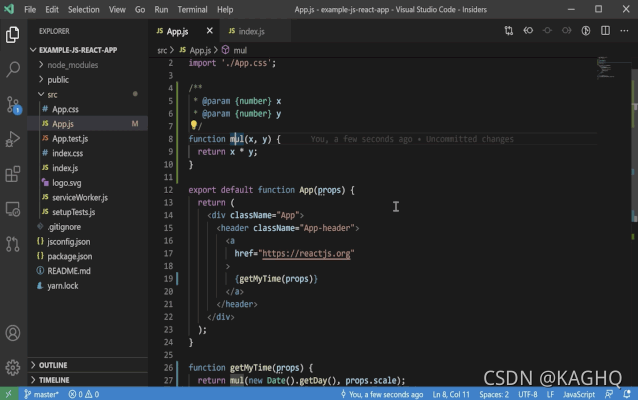Click the lightbulb code action icon
The image size is (638, 400).
[x=194, y=125]
